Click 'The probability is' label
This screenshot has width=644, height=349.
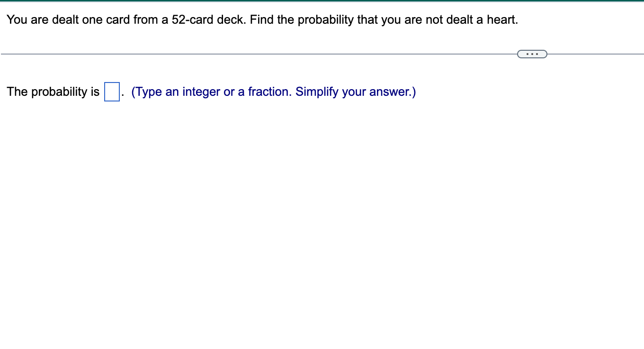pos(52,92)
